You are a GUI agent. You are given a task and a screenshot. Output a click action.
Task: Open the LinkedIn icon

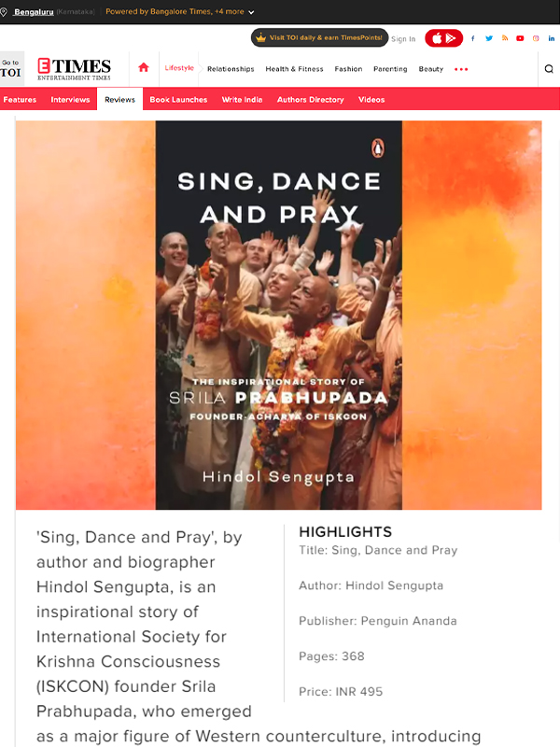(552, 38)
